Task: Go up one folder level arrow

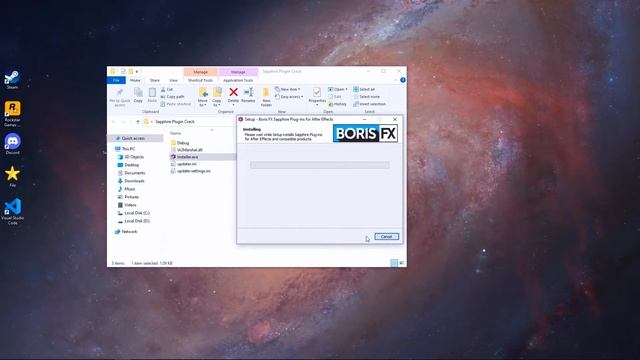Action: pos(138,122)
